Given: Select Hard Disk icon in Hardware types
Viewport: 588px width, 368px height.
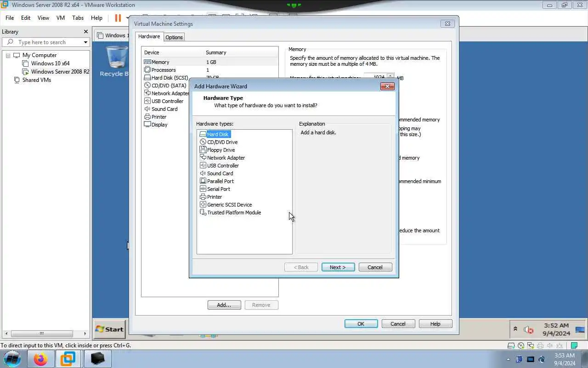Looking at the screenshot, I should [203, 134].
